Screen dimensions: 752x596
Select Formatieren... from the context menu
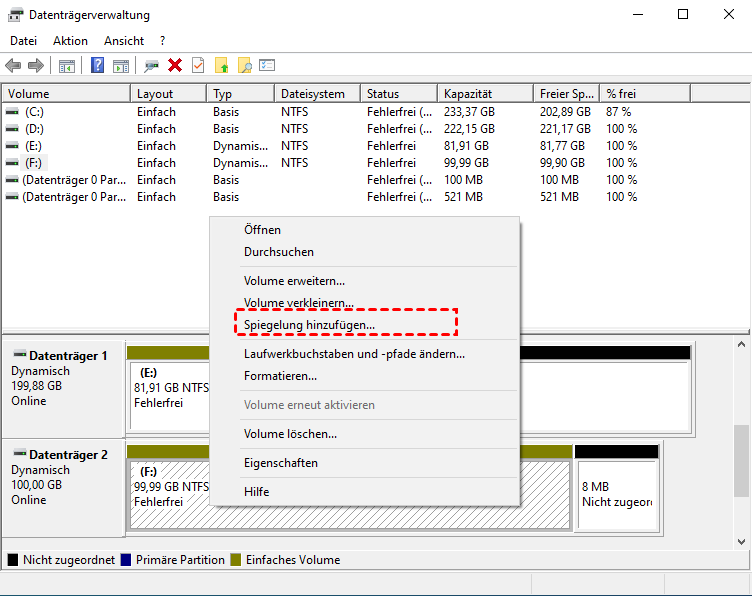click(x=364, y=376)
